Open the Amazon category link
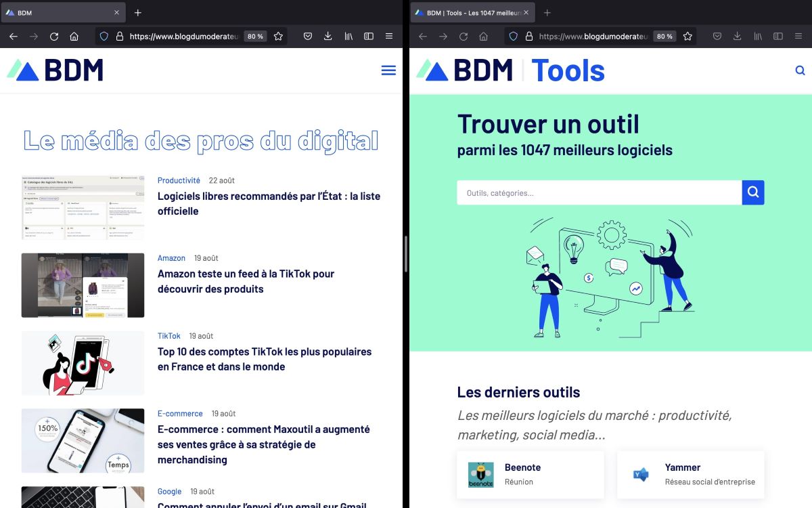The width and height of the screenshot is (812, 508). point(171,258)
